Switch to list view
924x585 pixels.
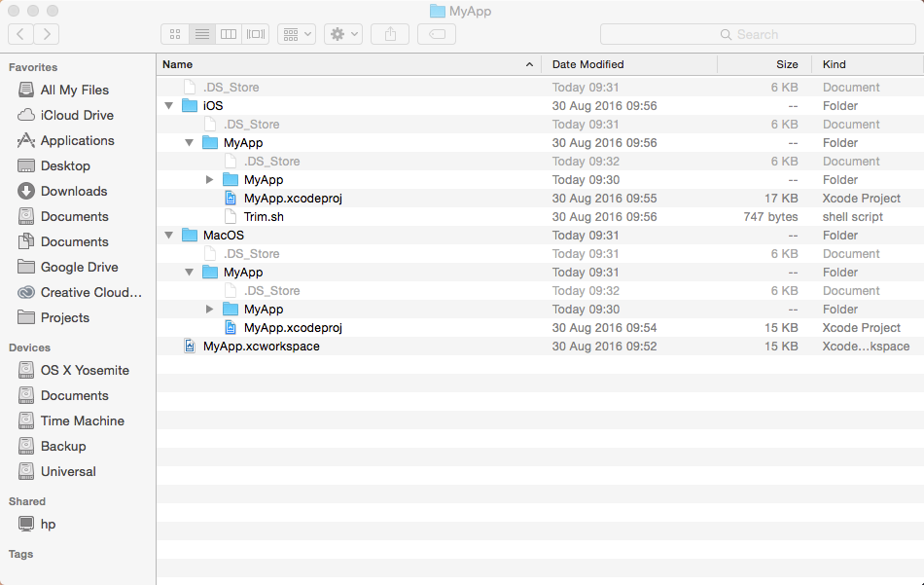coord(202,34)
